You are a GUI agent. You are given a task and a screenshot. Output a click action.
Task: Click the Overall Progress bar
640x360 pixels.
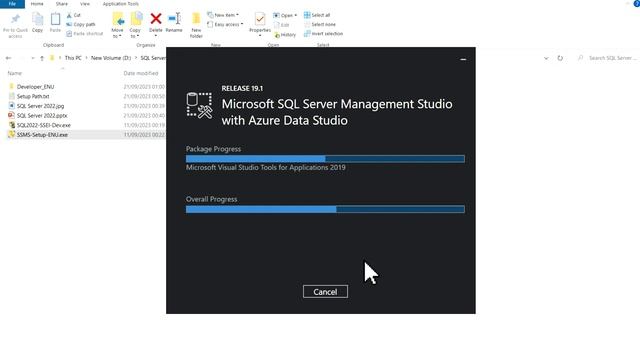[x=325, y=209]
